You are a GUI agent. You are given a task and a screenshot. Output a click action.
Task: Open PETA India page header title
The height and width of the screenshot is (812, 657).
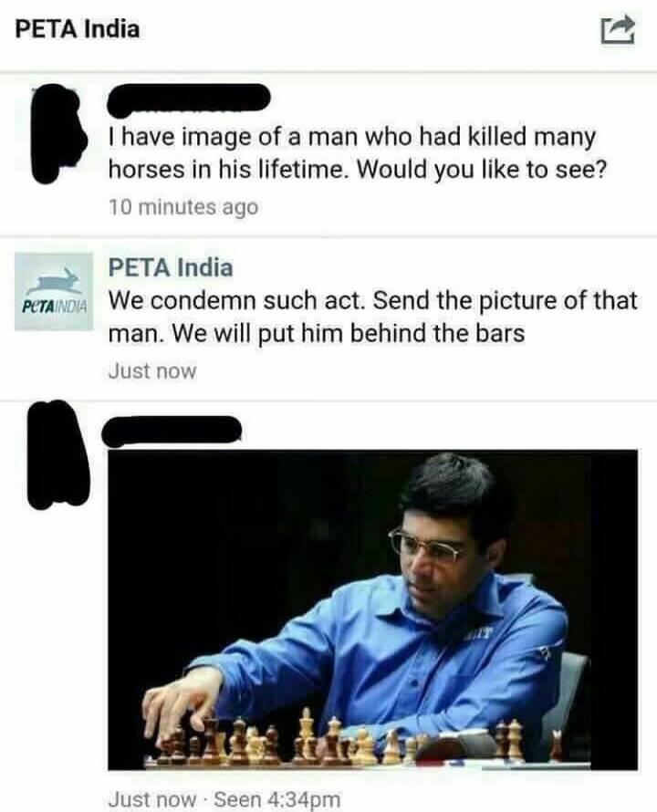tap(78, 28)
